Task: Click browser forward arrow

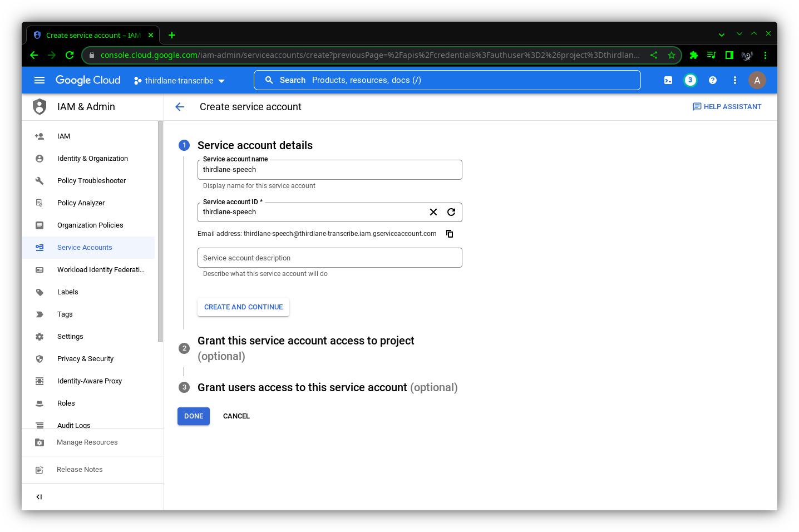Action: tap(52, 55)
